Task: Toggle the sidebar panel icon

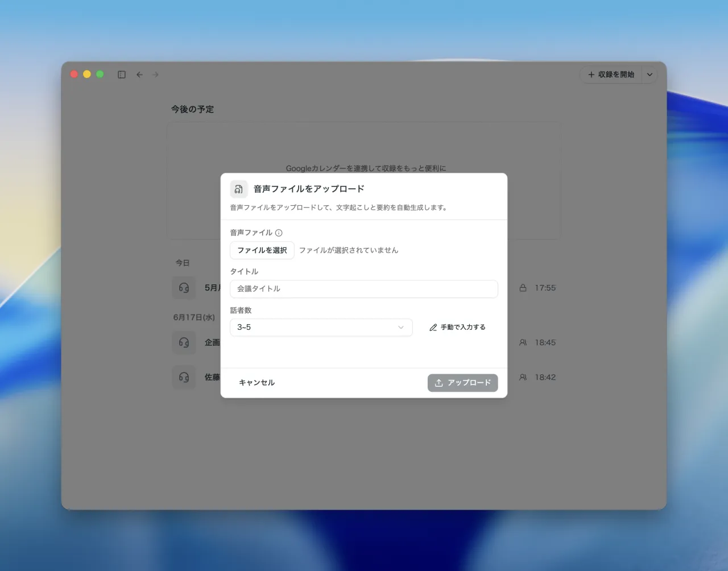Action: tap(122, 75)
